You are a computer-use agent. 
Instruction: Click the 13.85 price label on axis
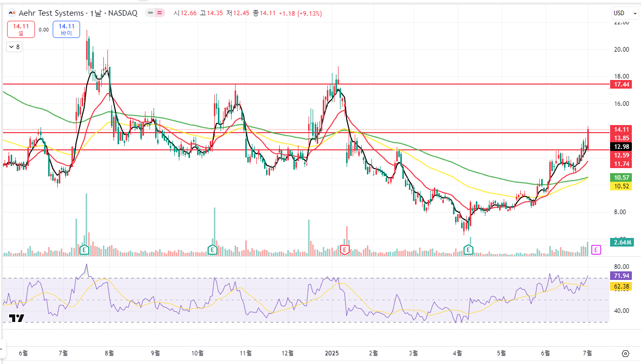(622, 138)
